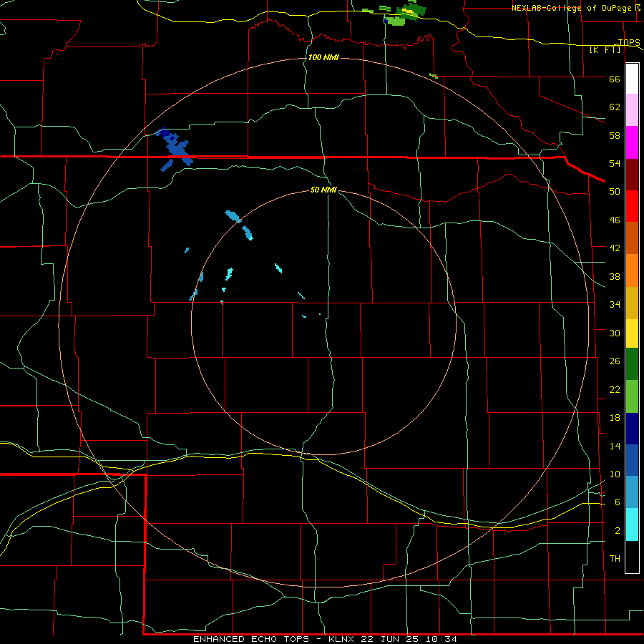Click the light green 22 kft swatch
The width and height of the screenshot is (644, 644).
click(x=632, y=396)
